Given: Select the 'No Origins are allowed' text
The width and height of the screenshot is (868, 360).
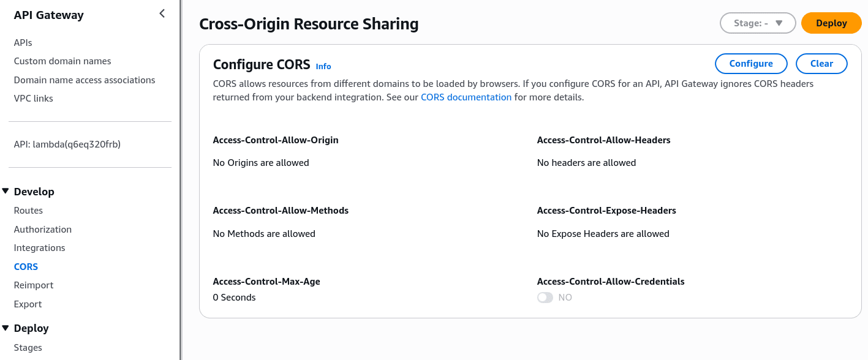Looking at the screenshot, I should [x=261, y=163].
